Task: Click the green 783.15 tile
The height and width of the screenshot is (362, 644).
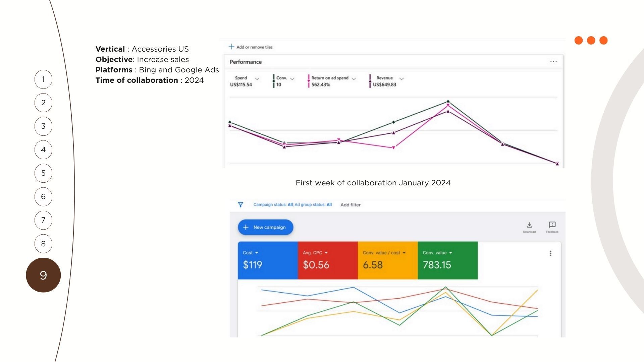Action: coord(448,260)
